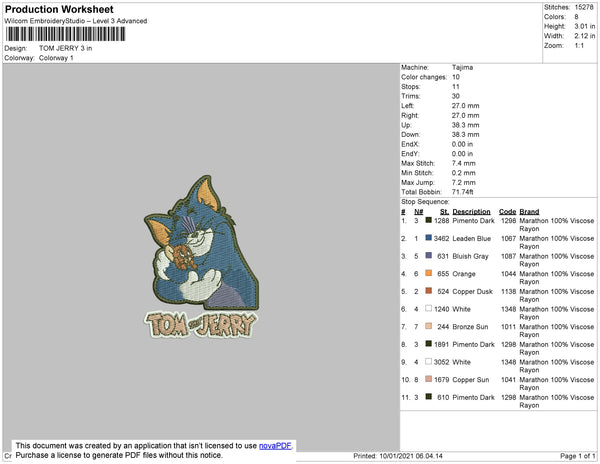Click the Max Jump value '7.2 mm'
The height and width of the screenshot is (464, 600).
click(464, 182)
